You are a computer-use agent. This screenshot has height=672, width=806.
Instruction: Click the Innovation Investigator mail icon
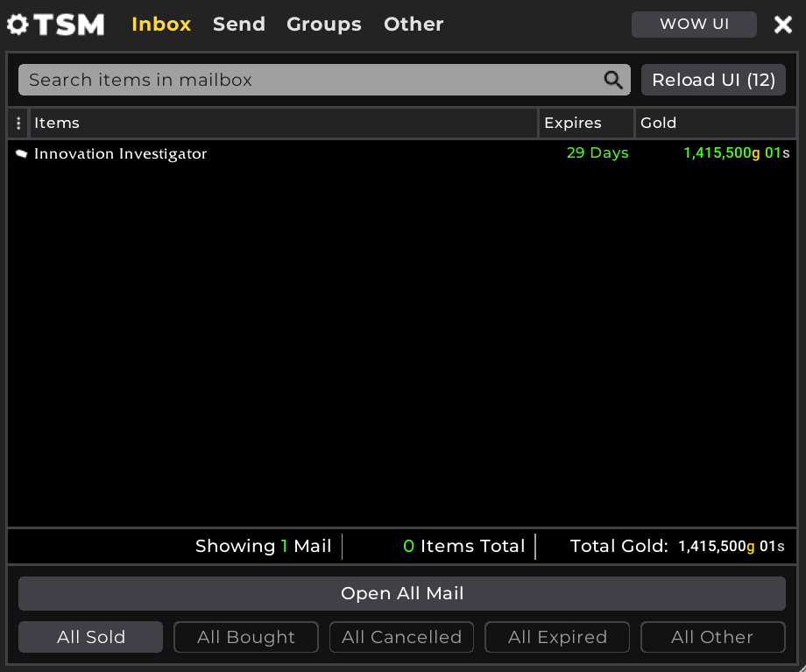21,153
